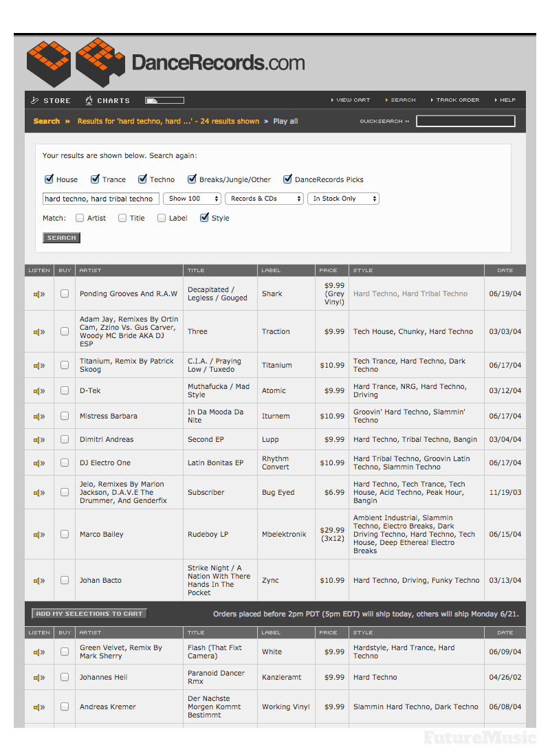The width and height of the screenshot is (550, 756).
Task: Open the Help page
Action: click(x=505, y=100)
